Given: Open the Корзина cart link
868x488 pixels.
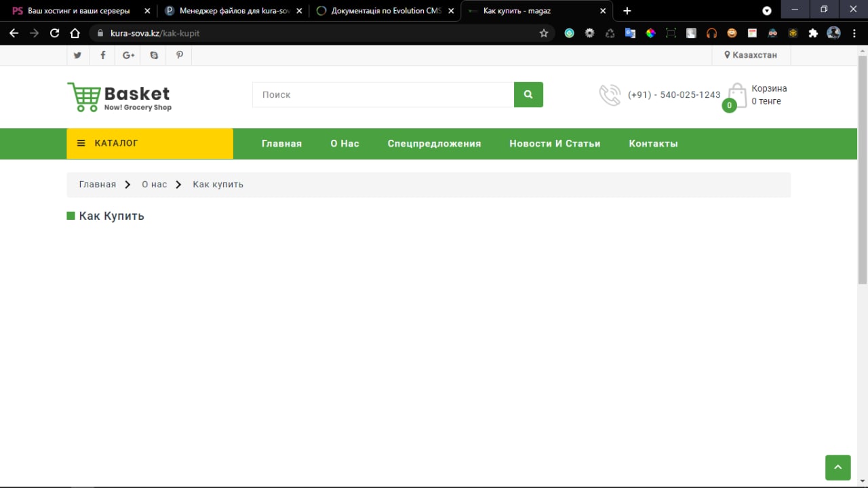Looking at the screenshot, I should (769, 89).
